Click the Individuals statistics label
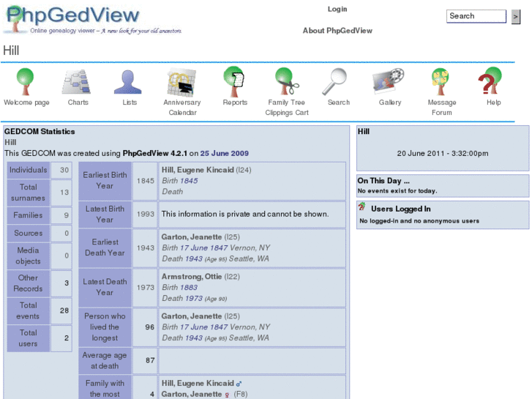The image size is (532, 399). pyautogui.click(x=28, y=170)
